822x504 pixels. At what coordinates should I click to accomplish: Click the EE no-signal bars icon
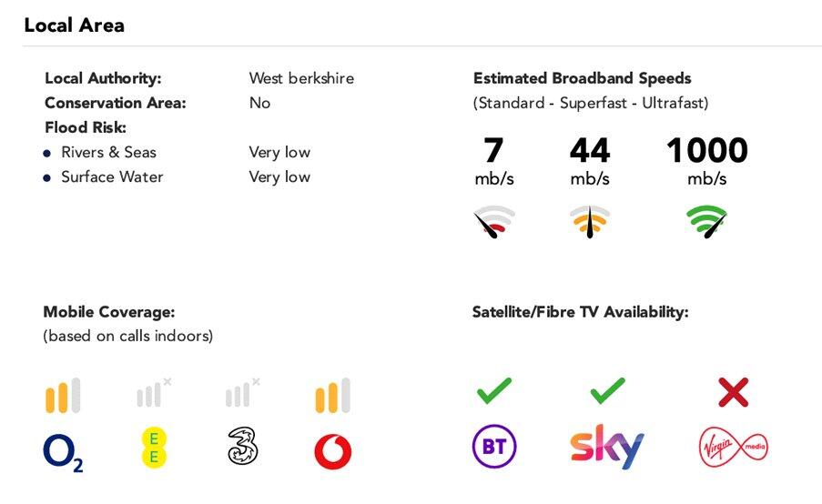click(x=153, y=394)
